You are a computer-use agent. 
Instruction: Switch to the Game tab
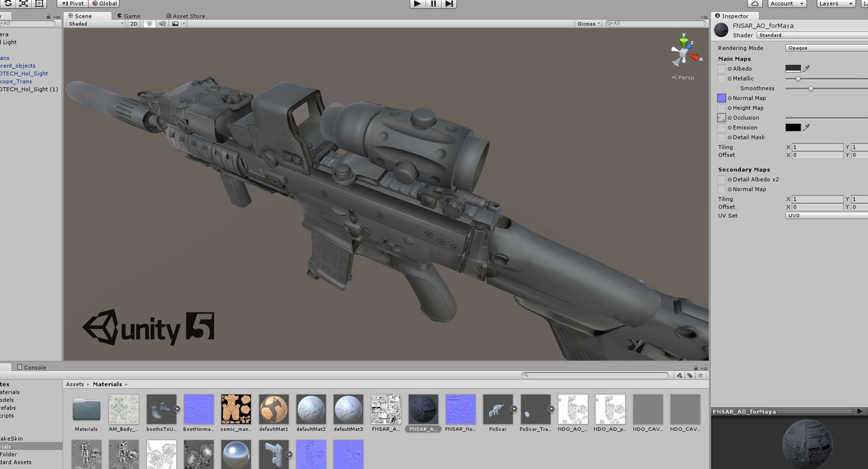(129, 16)
